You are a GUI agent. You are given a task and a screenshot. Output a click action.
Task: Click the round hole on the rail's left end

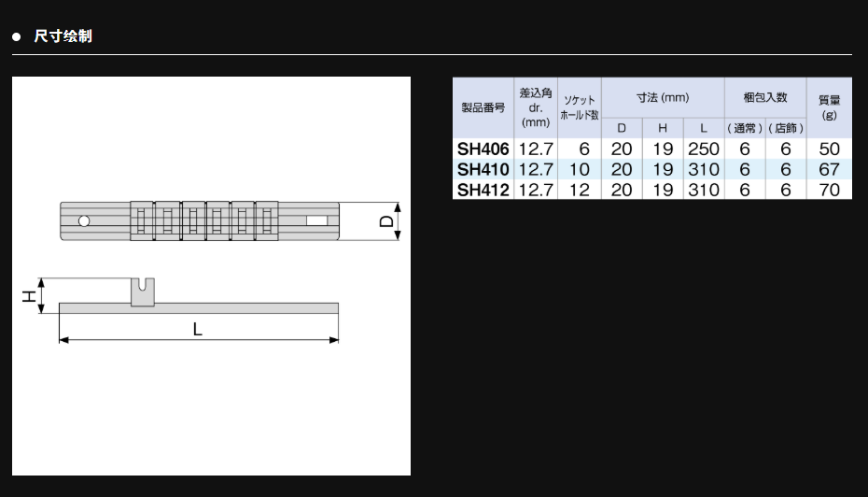[84, 221]
